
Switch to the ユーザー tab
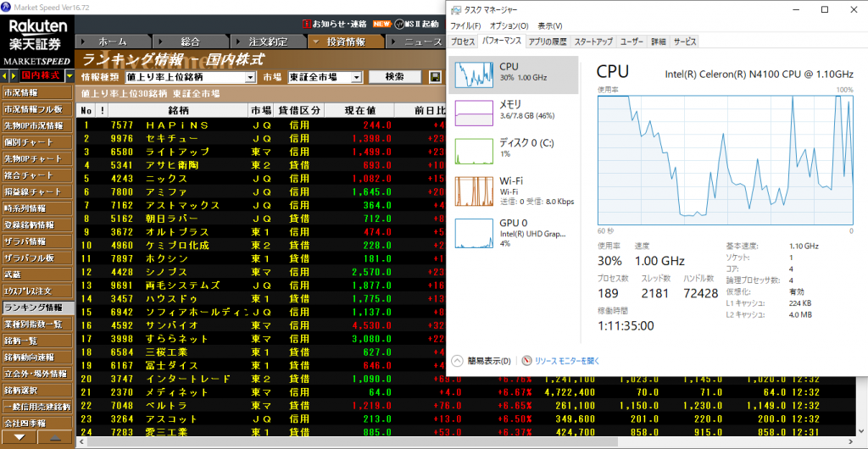pyautogui.click(x=632, y=42)
